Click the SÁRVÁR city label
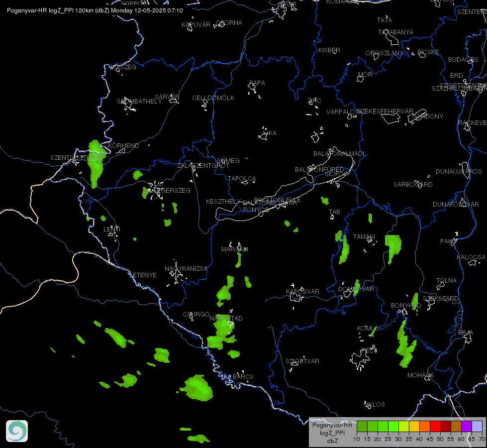487x448 pixels. (x=167, y=97)
